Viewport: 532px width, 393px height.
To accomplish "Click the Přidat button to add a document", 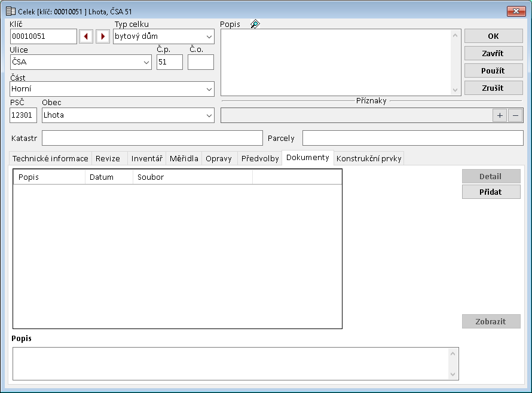I will tap(491, 192).
